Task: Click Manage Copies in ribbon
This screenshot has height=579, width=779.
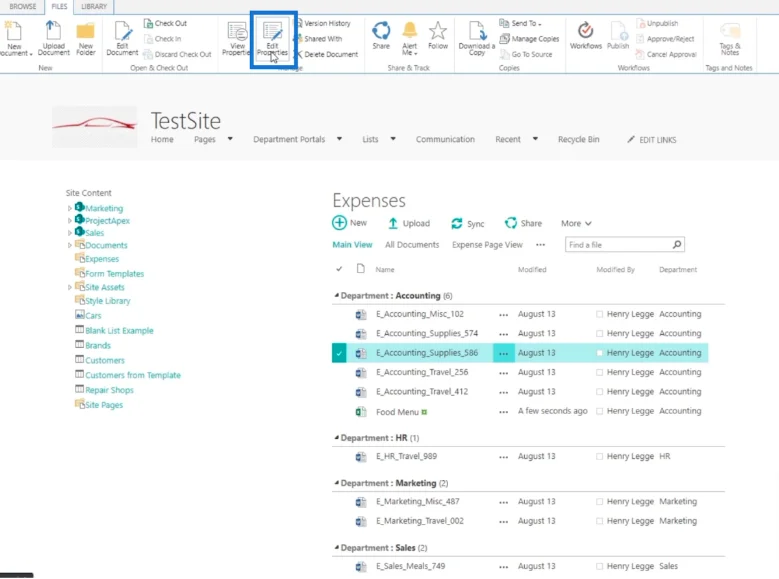Action: point(530,39)
